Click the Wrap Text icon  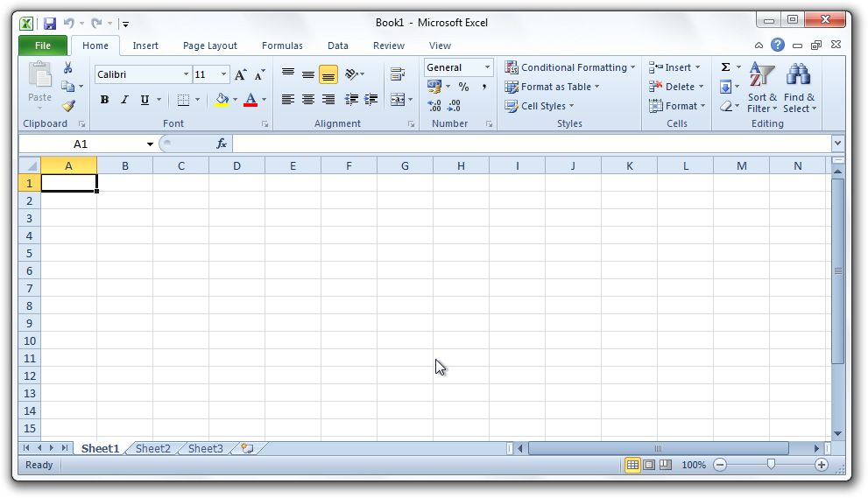pyautogui.click(x=398, y=74)
